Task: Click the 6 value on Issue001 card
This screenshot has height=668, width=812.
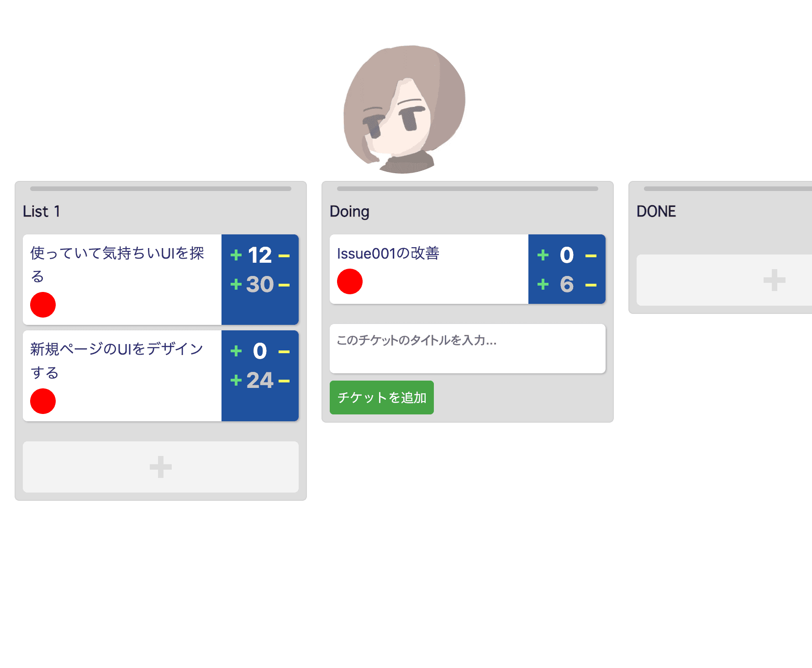Action: click(567, 284)
